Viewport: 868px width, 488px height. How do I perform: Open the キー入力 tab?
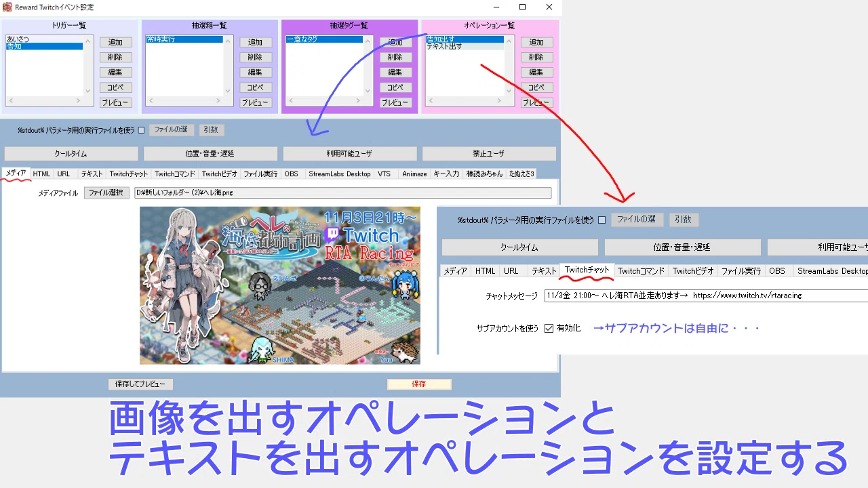(446, 174)
